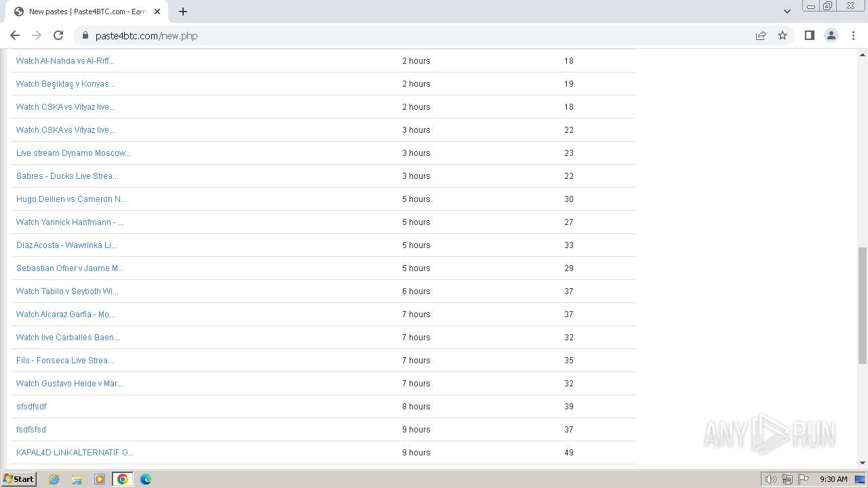Open File Explorer from taskbar
The height and width of the screenshot is (488, 868).
77,479
